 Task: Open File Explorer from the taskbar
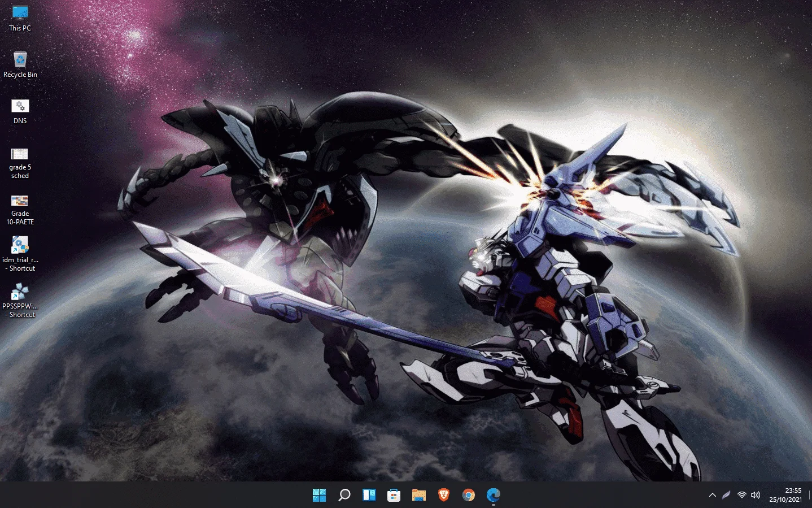(418, 495)
